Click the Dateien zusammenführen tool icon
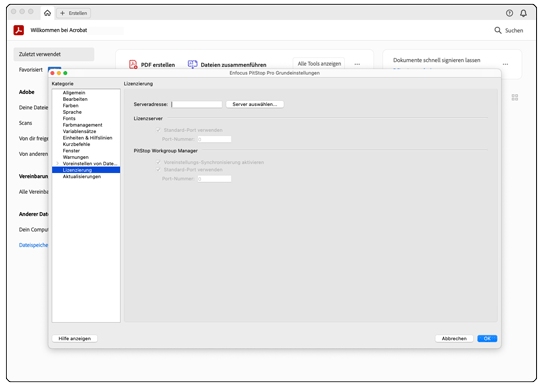The width and height of the screenshot is (540, 386). tap(193, 64)
